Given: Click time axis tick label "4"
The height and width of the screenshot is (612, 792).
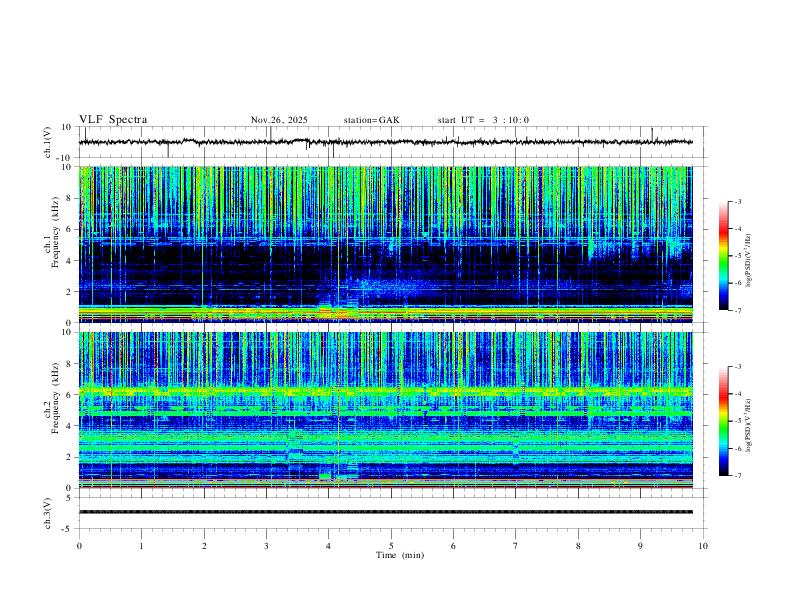Looking at the screenshot, I should (x=329, y=546).
